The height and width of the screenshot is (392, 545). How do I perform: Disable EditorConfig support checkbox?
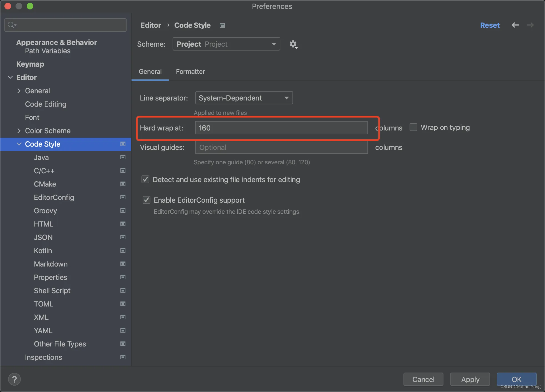pyautogui.click(x=147, y=200)
